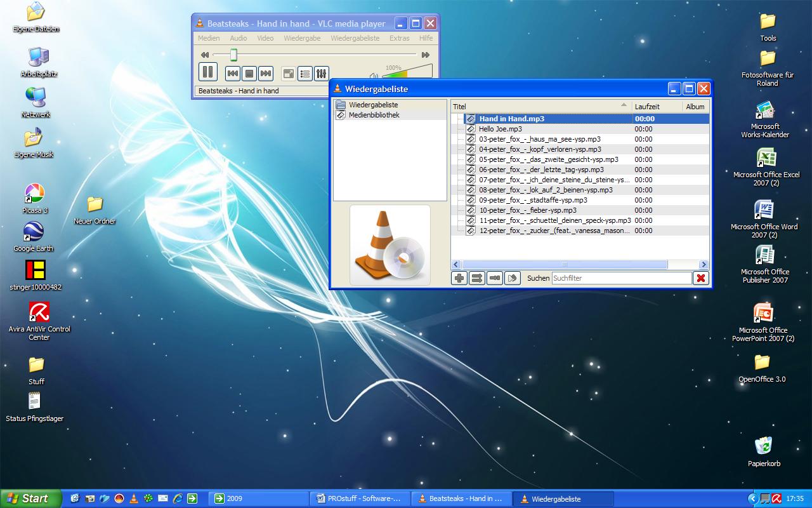Viewport: 812px width, 508px height.
Task: Toggle the playlist shuffle button
Action: coord(477,278)
